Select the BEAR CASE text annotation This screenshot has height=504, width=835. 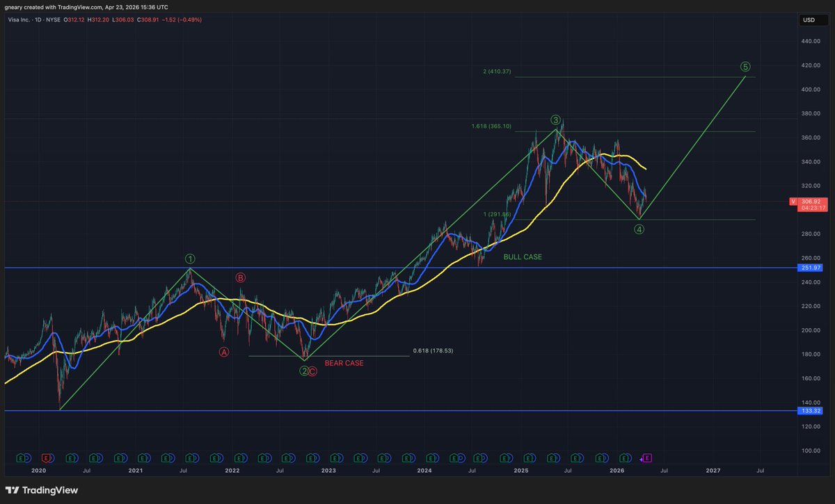pos(344,363)
